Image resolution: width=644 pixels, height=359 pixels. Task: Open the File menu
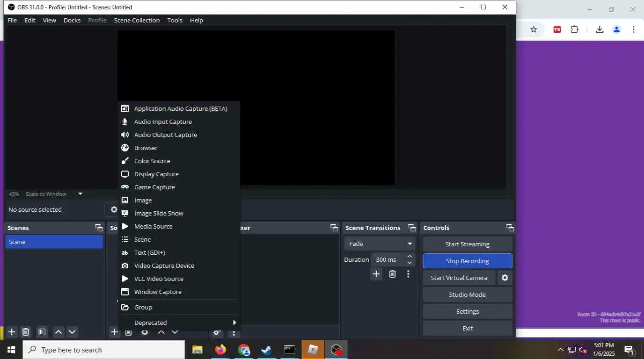coord(12,20)
